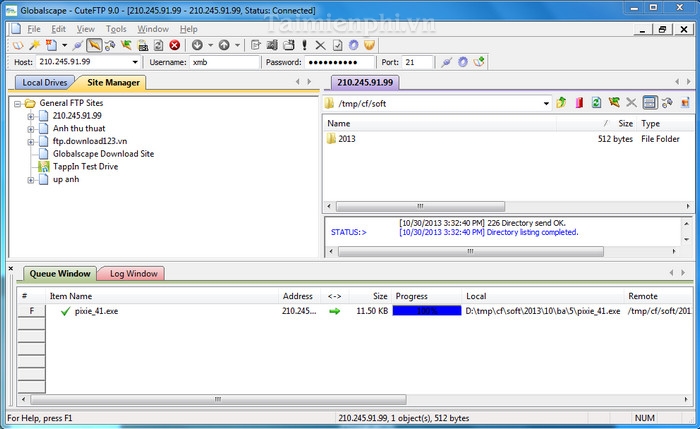Switch to the Local Drives tab
This screenshot has width=700, height=429.
pos(45,83)
